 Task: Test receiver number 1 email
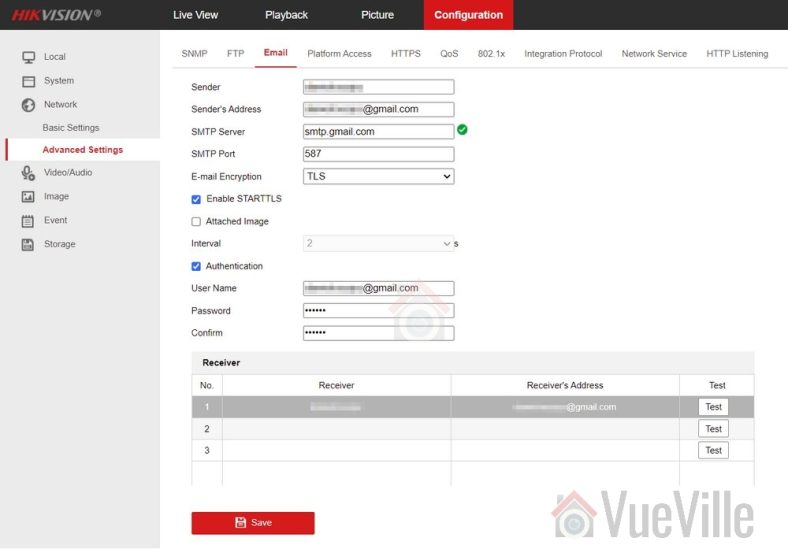coord(713,407)
